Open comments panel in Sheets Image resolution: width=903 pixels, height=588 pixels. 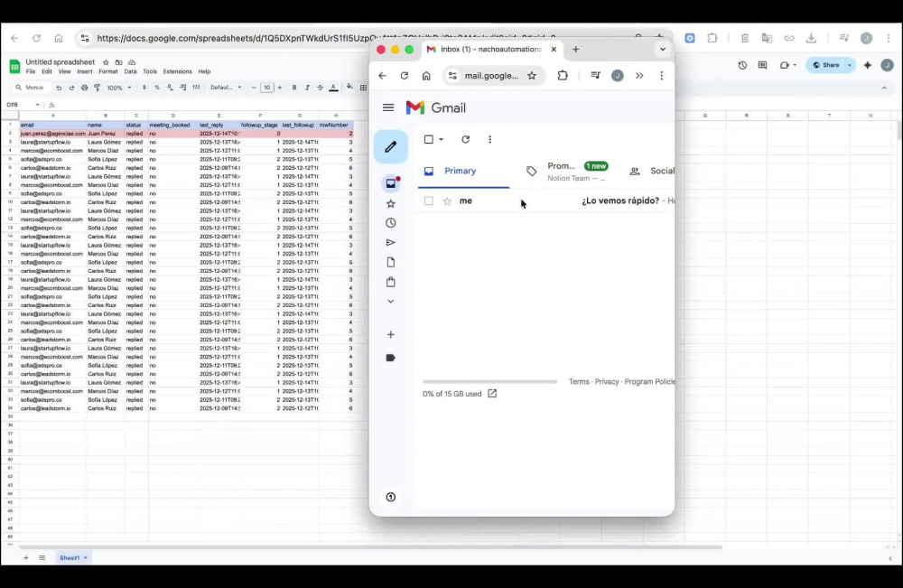click(762, 65)
